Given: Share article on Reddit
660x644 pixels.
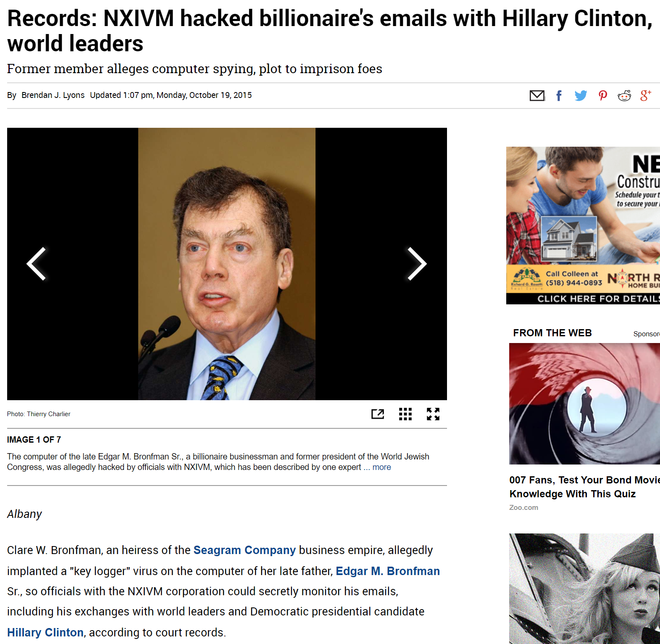Looking at the screenshot, I should [624, 96].
